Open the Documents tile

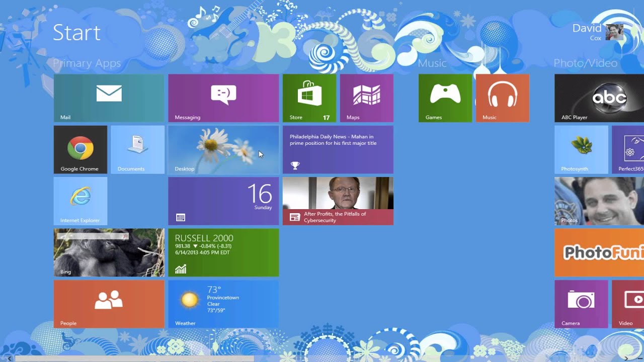click(137, 149)
